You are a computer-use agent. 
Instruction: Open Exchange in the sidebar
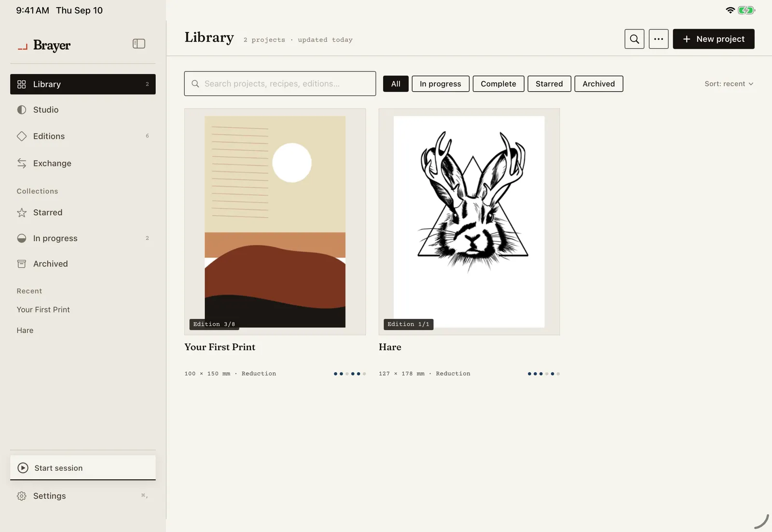pos(83,164)
